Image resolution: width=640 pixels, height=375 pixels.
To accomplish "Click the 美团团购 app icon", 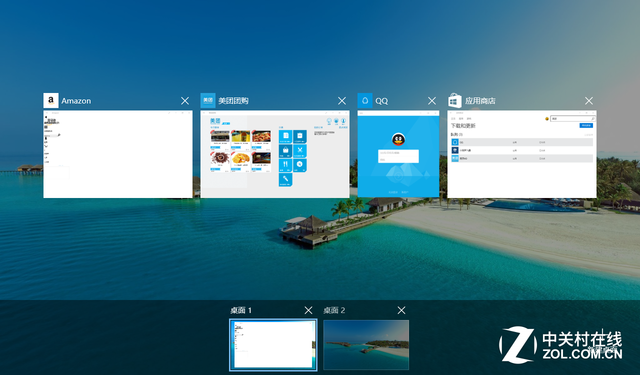I will tap(208, 100).
